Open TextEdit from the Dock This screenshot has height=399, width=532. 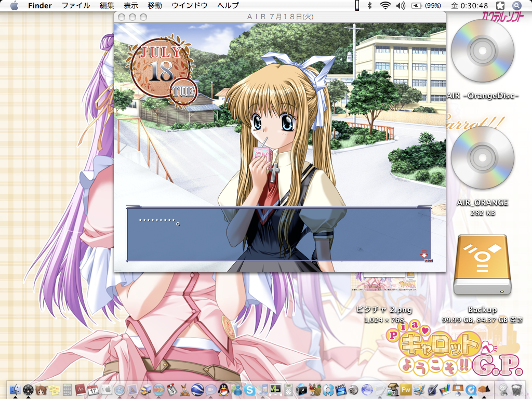point(380,390)
